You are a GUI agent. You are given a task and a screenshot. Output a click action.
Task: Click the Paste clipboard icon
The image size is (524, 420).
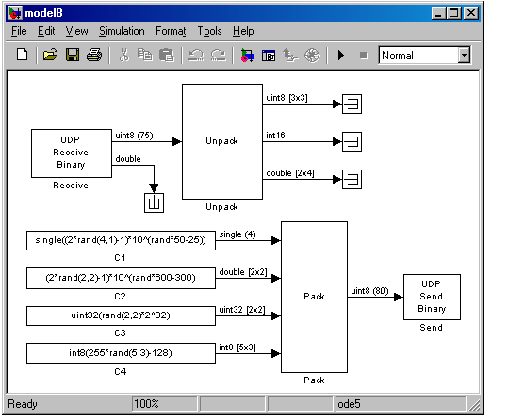pos(167,55)
